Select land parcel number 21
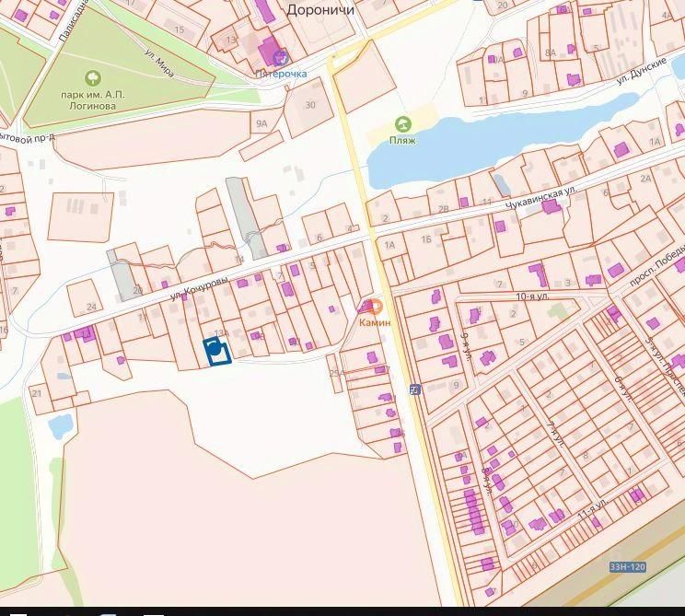The height and width of the screenshot is (616, 685). 37,393
